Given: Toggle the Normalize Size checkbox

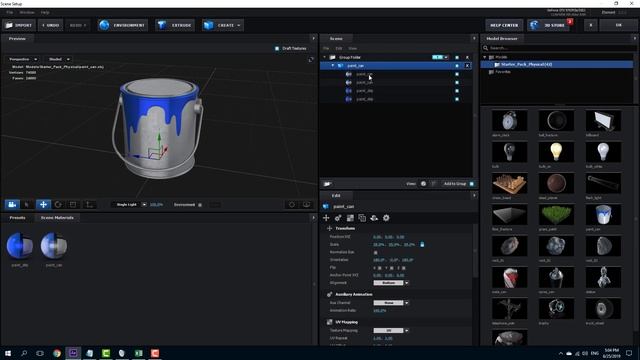Looking at the screenshot, I should coord(376,253).
